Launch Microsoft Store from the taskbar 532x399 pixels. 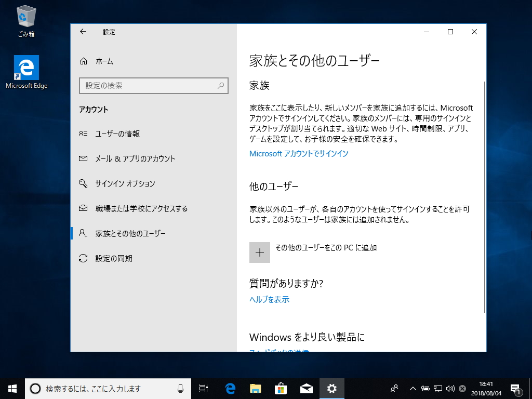coord(281,388)
